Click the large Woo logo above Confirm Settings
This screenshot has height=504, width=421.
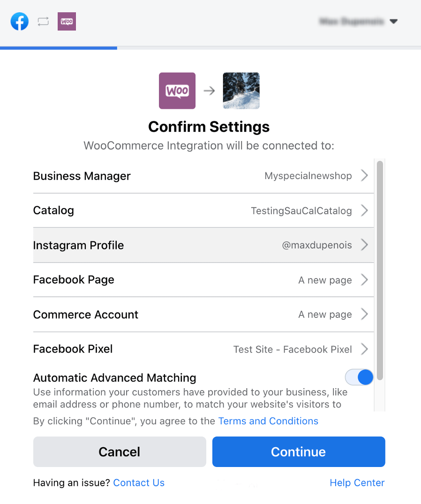pos(177,90)
